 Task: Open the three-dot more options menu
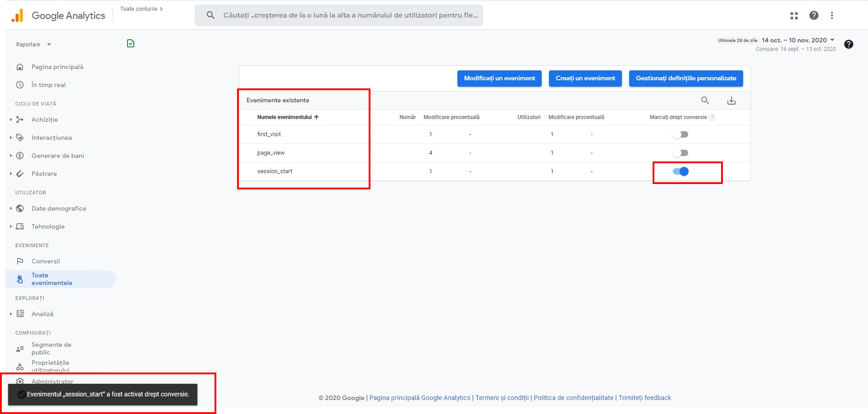831,16
